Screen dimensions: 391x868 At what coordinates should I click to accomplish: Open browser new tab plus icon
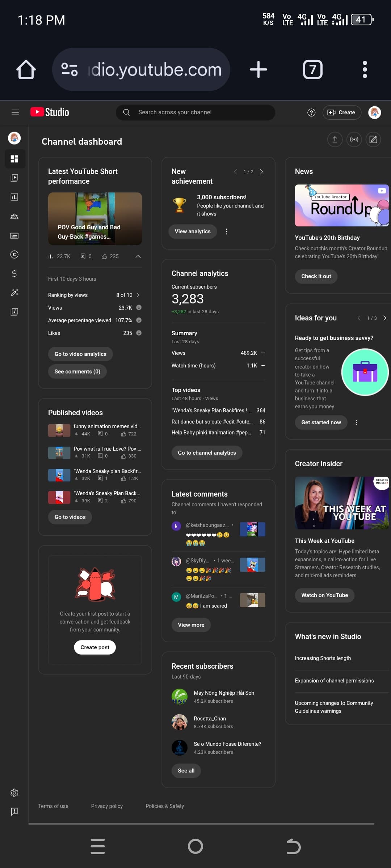click(x=258, y=69)
